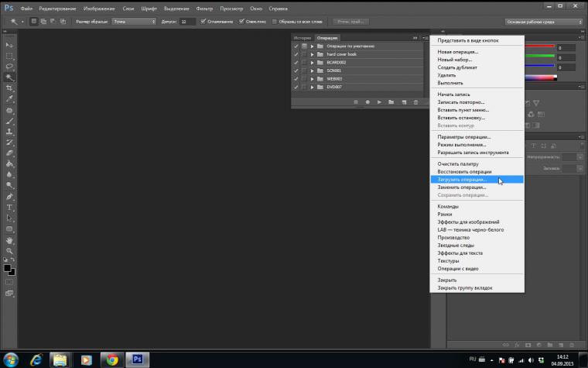Expand the BCARD002 action set
Image resolution: width=588 pixels, height=368 pixels.
(x=312, y=63)
